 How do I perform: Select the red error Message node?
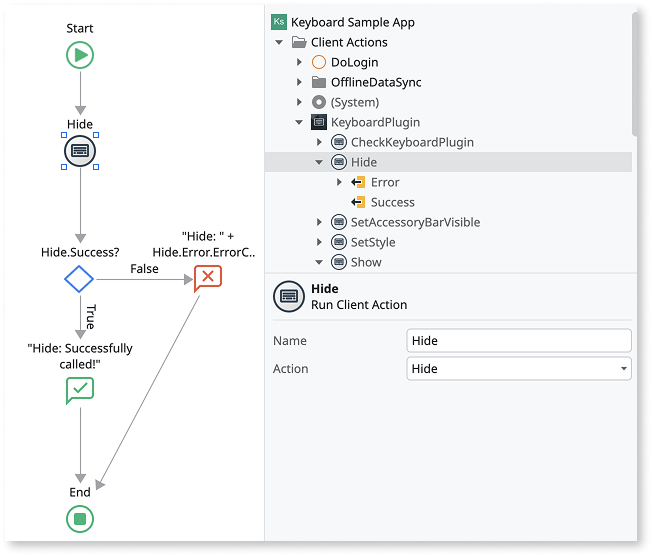click(208, 278)
